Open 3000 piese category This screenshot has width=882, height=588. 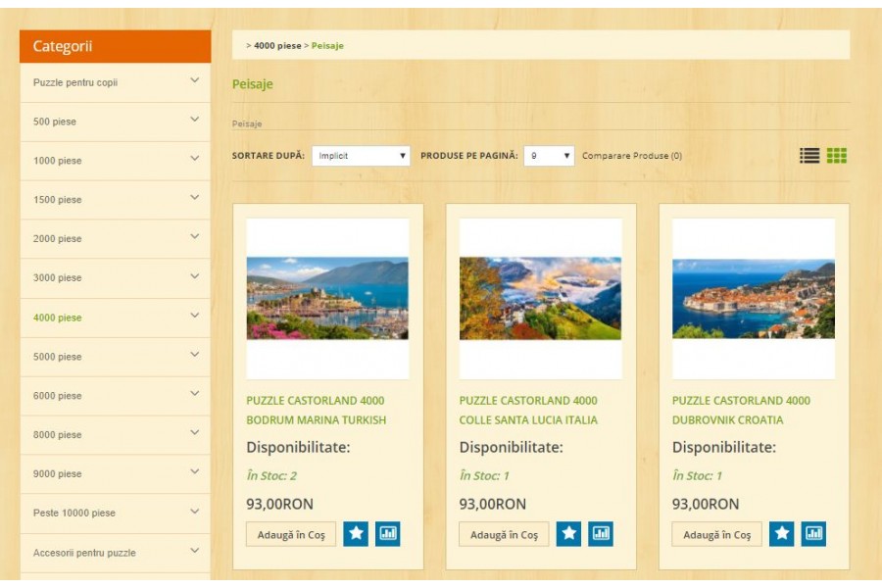[58, 278]
